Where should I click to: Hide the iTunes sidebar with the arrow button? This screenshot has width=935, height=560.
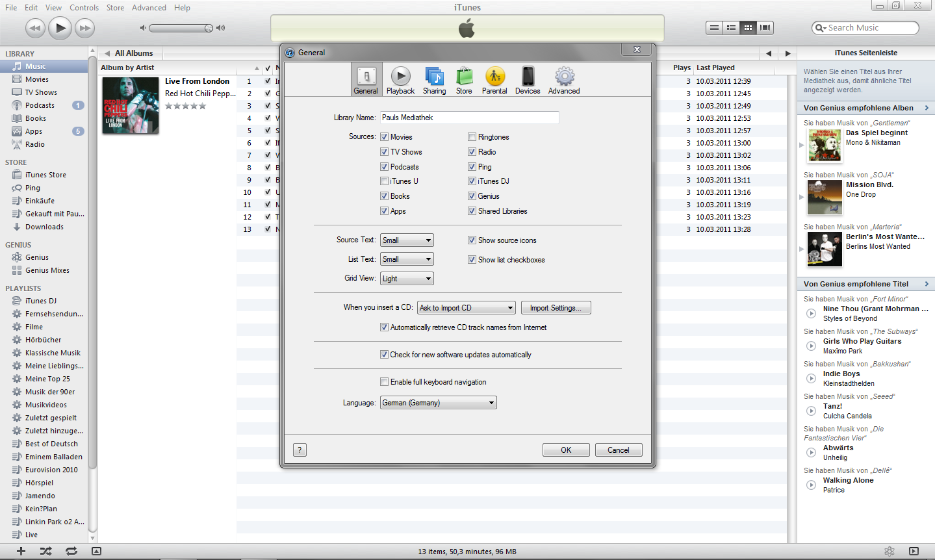click(914, 551)
